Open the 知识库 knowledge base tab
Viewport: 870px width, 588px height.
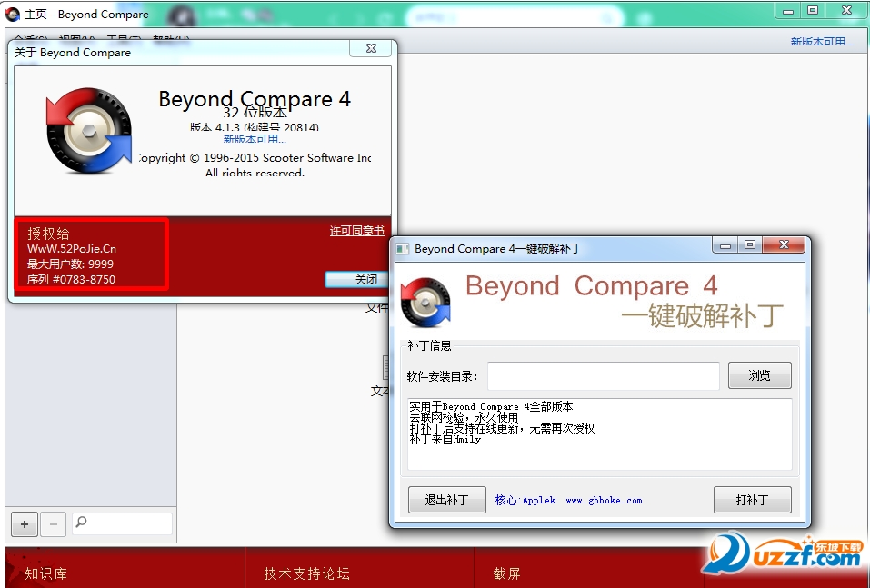(x=46, y=573)
